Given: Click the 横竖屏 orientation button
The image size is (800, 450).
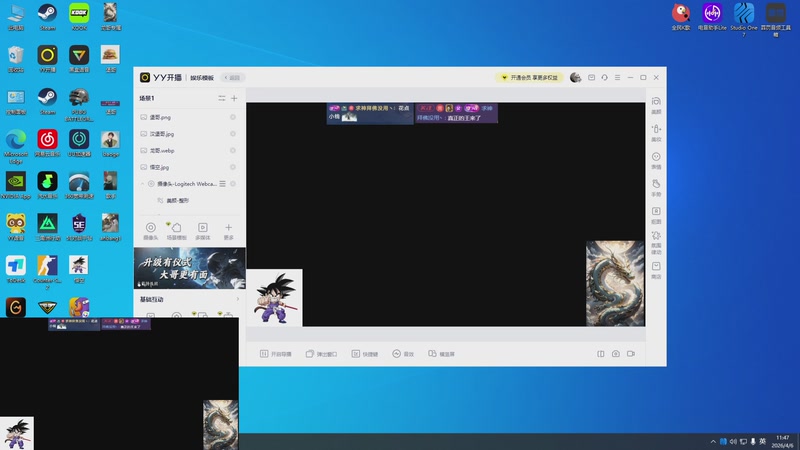Looking at the screenshot, I should (x=441, y=354).
